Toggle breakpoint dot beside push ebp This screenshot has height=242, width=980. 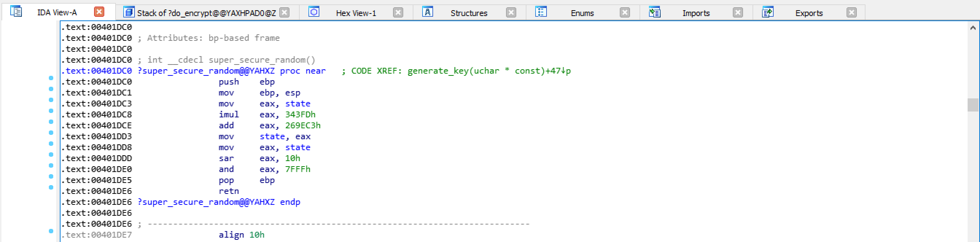(51, 78)
